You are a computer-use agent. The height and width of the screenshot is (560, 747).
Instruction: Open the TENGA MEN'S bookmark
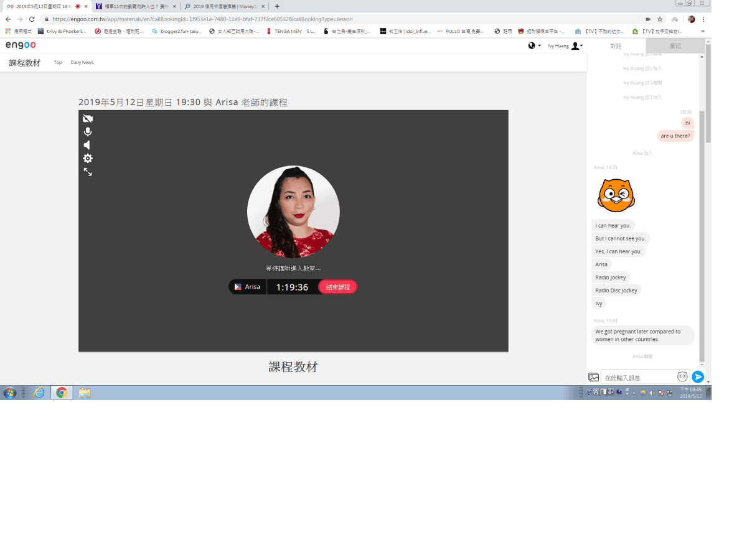(x=292, y=31)
